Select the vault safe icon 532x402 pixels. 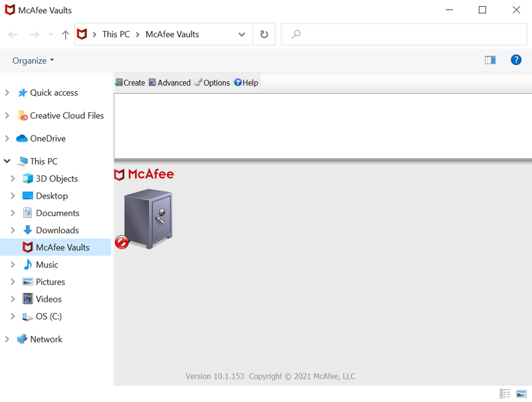(148, 219)
